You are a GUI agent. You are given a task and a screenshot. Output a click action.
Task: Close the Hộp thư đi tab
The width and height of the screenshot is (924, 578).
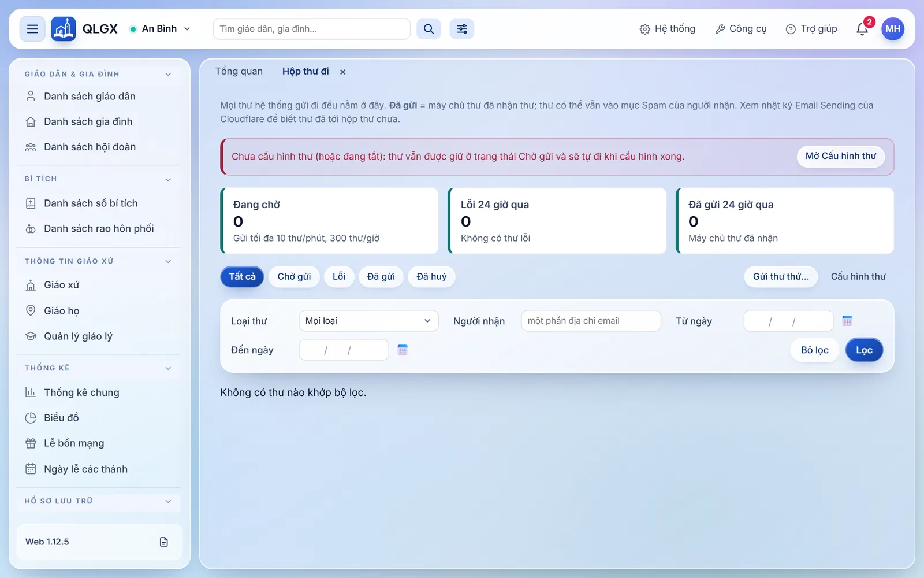point(342,72)
